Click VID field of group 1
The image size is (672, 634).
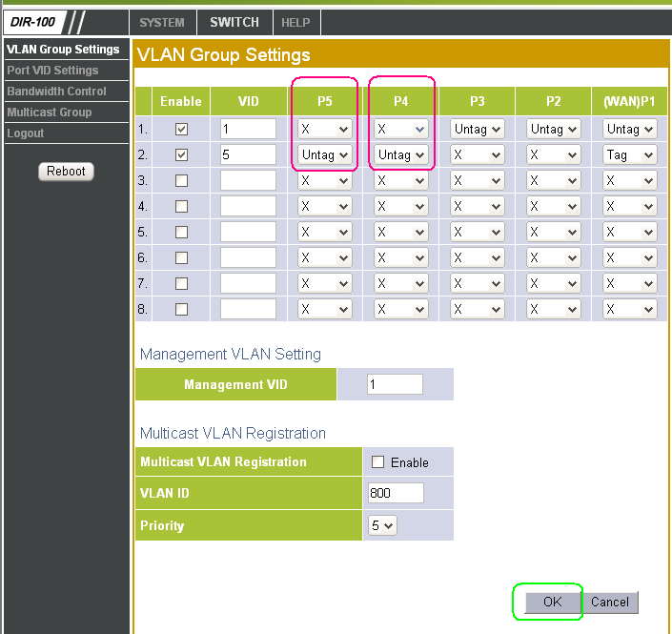(x=248, y=129)
